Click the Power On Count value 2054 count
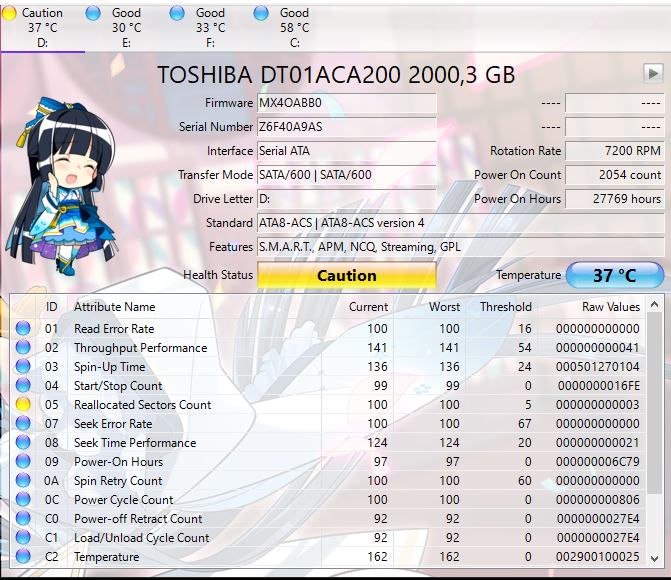 pyautogui.click(x=615, y=175)
